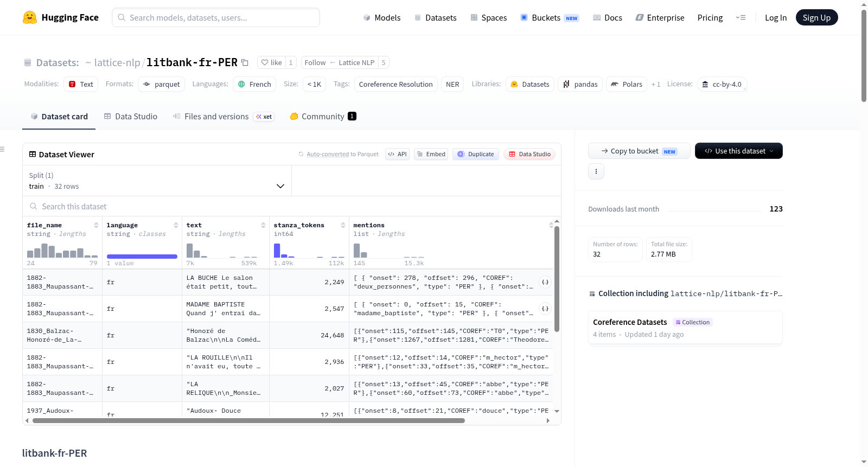Click Log In
Screen dimensions: 868x467
pos(776,17)
